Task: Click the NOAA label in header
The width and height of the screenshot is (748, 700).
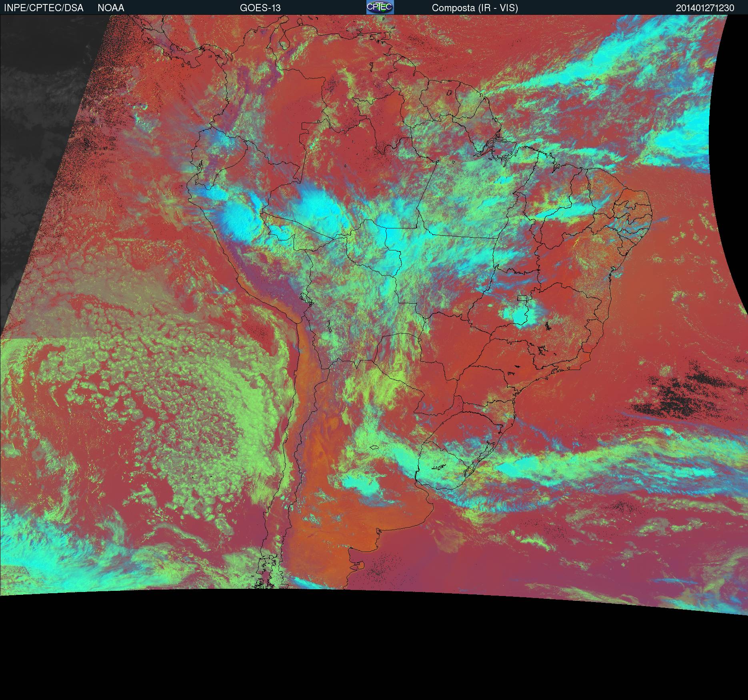Action: [x=111, y=8]
